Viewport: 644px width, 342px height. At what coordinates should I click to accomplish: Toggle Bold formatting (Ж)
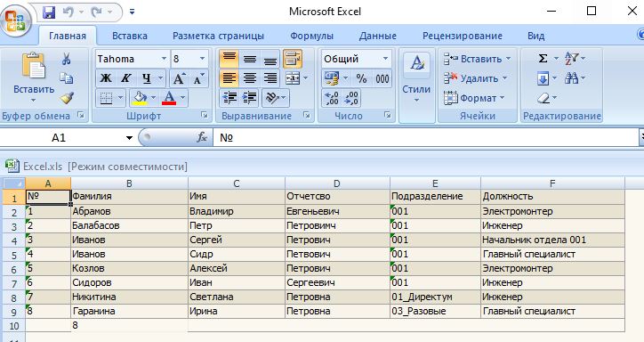[x=106, y=78]
